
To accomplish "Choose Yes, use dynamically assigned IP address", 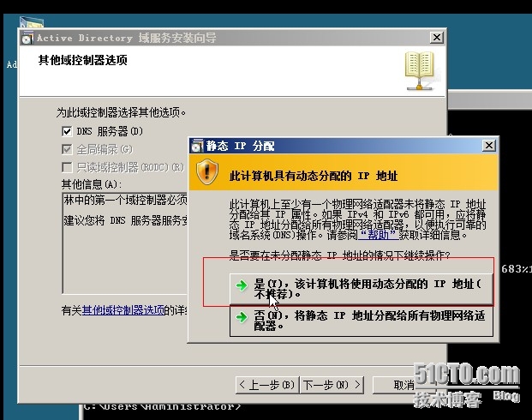I will point(362,289).
